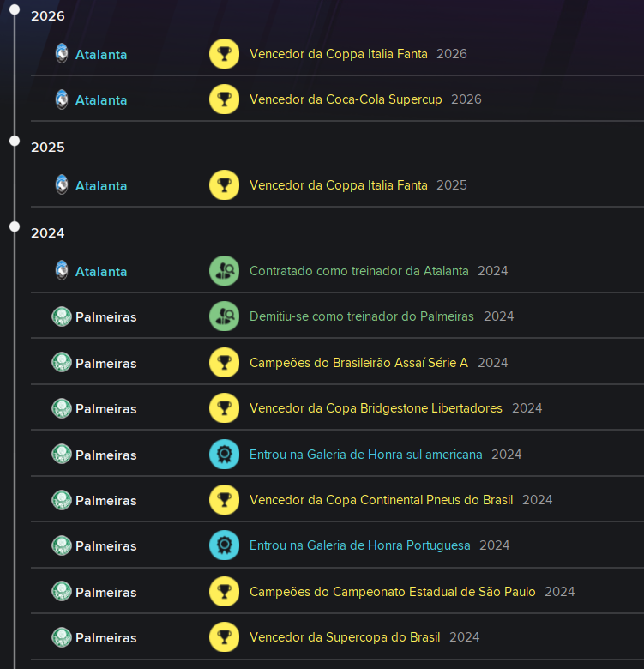
Task: Open Vencedor da Copa Bridgestone Libertadores entry
Action: [376, 408]
